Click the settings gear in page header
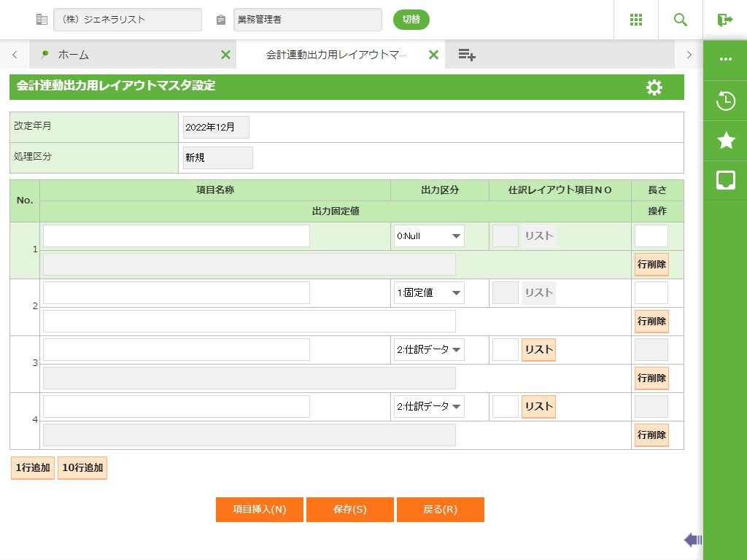 [654, 87]
